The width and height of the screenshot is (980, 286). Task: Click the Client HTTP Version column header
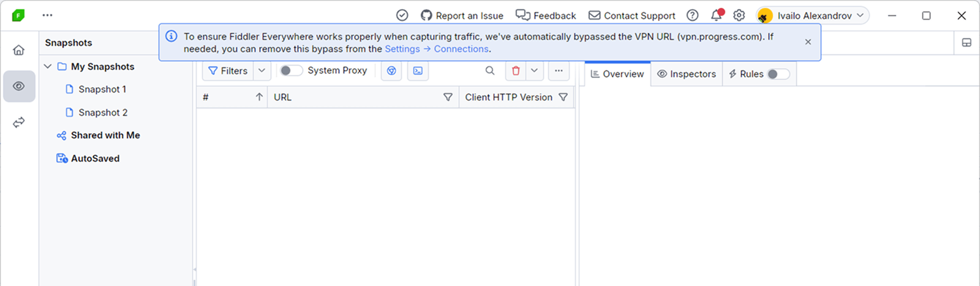pos(516,97)
